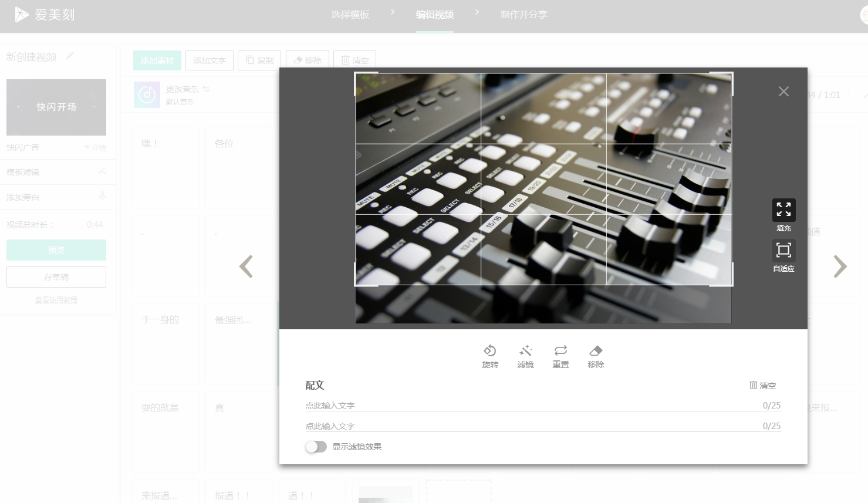This screenshot has height=503, width=868.
Task: Click the 预览 preview button
Action: point(56,250)
